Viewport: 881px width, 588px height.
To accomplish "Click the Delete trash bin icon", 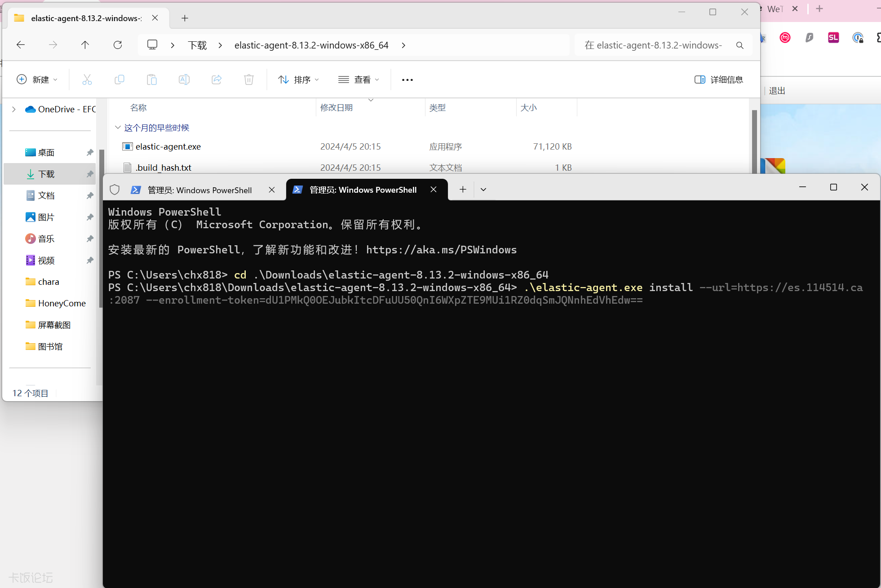I will point(248,80).
